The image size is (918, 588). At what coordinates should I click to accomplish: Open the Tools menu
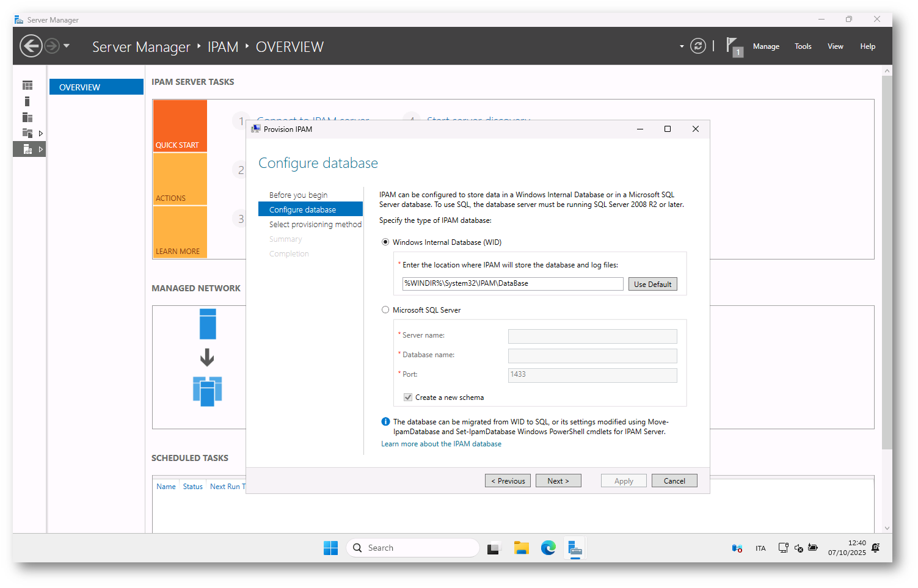tap(803, 46)
